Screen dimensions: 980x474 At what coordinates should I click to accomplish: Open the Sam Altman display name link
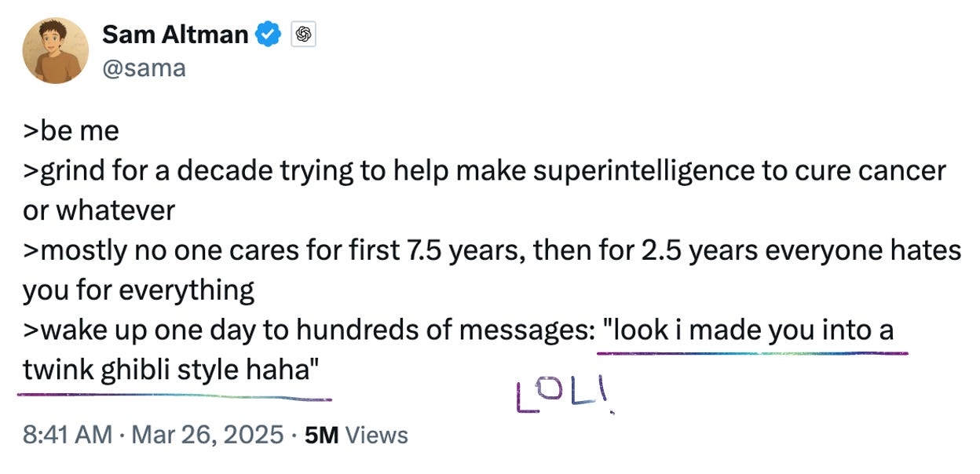coord(175,35)
